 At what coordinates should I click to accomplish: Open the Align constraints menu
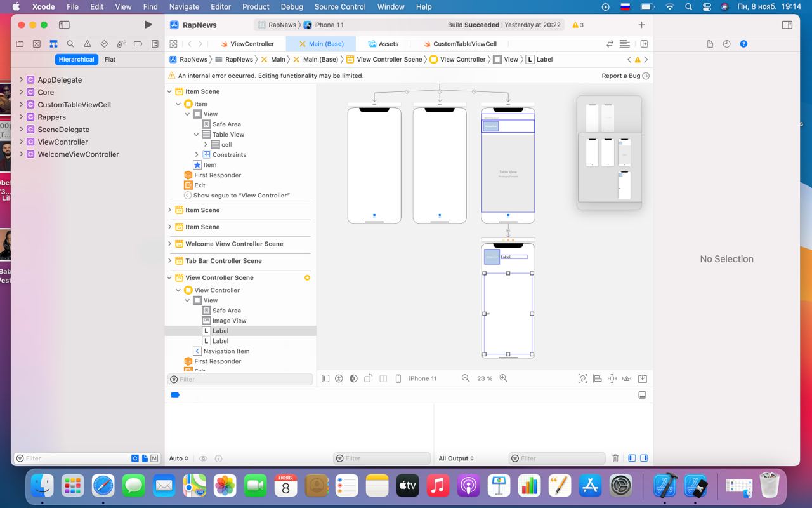tap(597, 378)
